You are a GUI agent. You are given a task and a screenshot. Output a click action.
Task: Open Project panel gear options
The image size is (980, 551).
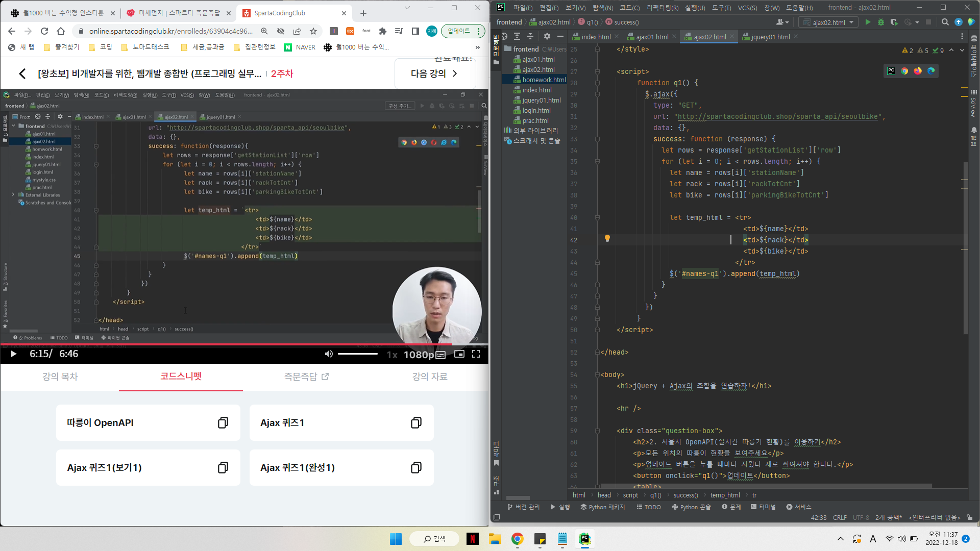pos(547,37)
